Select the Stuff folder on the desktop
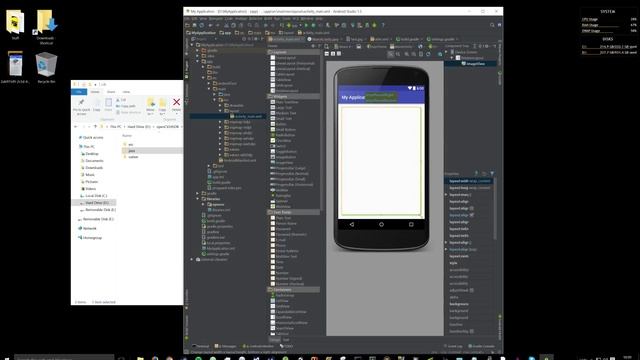The width and height of the screenshot is (640, 360). click(15, 24)
